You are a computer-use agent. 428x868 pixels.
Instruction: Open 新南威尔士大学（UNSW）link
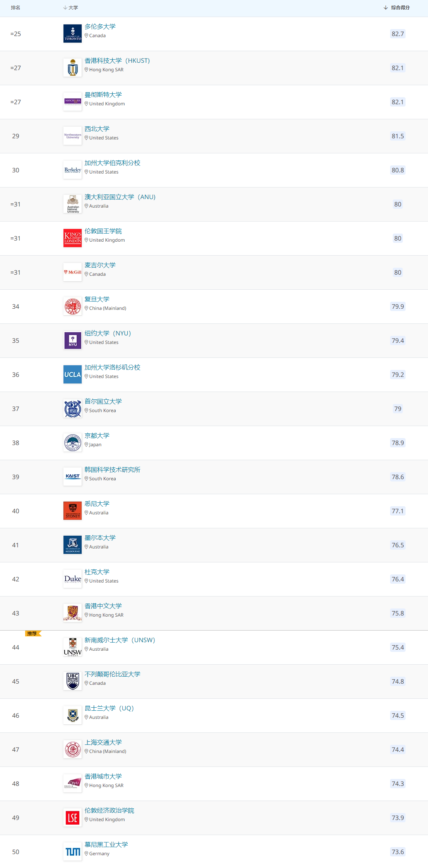[120, 640]
